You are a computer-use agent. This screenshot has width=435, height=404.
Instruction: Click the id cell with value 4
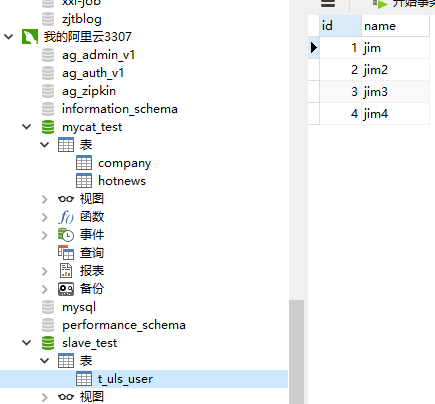(x=340, y=114)
